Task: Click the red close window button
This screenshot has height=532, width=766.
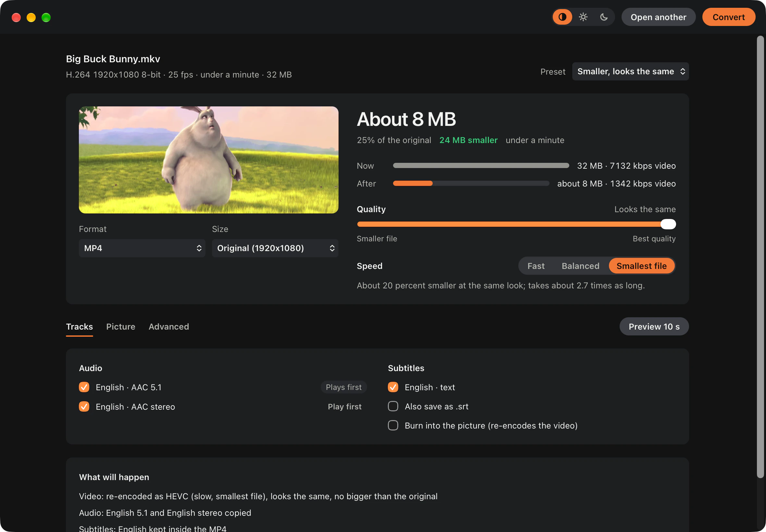Action: pyautogui.click(x=16, y=17)
